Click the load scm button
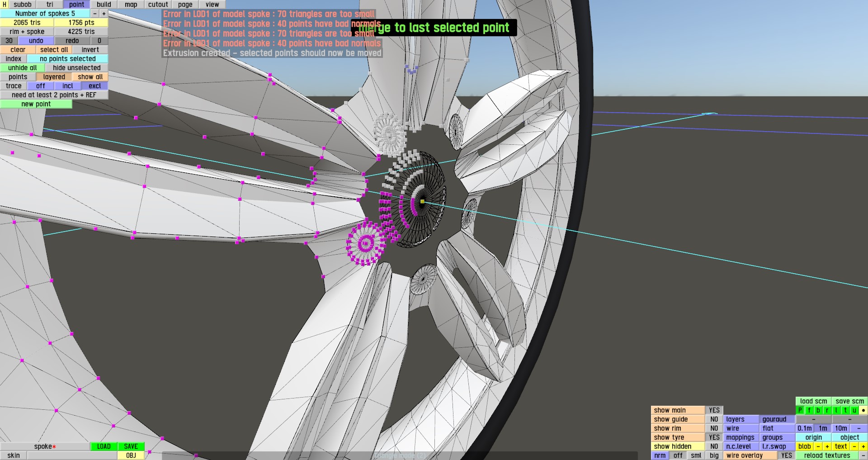868x460 pixels. [814, 401]
